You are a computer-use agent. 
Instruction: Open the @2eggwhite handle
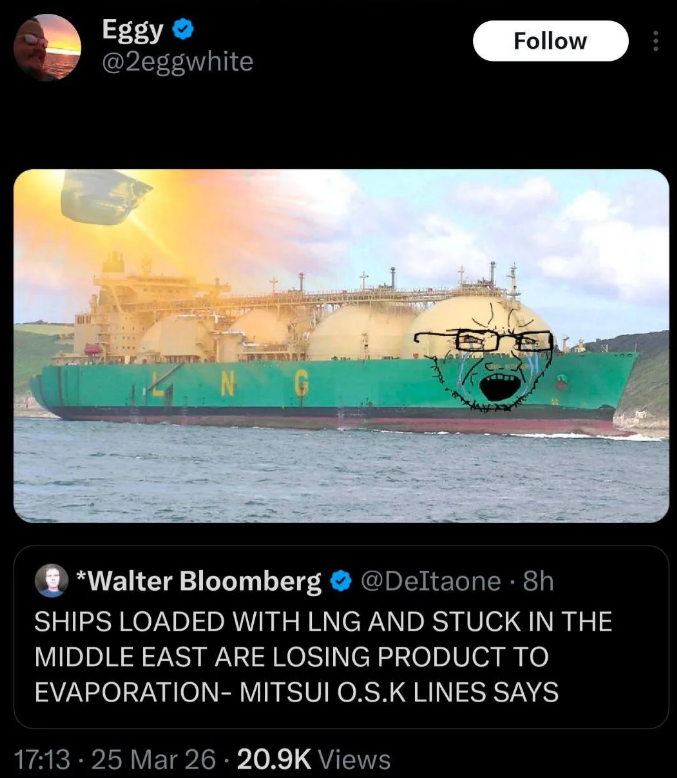click(x=178, y=62)
